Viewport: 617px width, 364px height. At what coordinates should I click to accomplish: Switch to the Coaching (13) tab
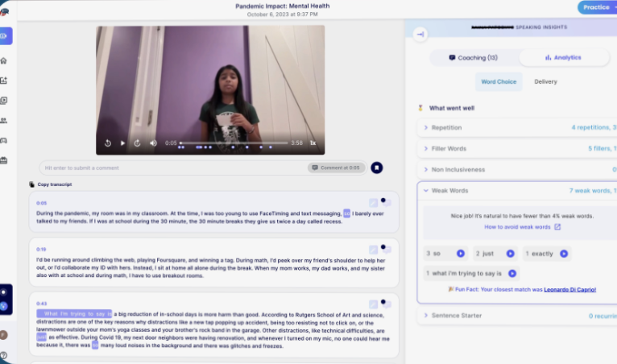[x=473, y=58]
